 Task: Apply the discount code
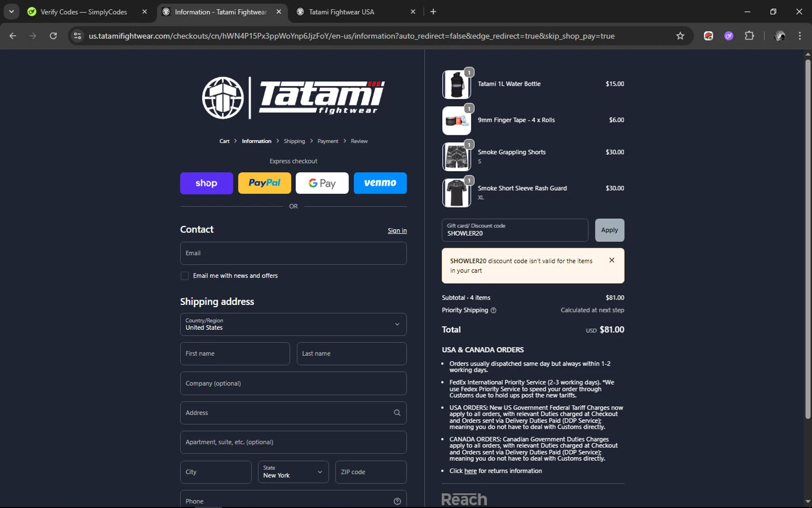click(610, 230)
